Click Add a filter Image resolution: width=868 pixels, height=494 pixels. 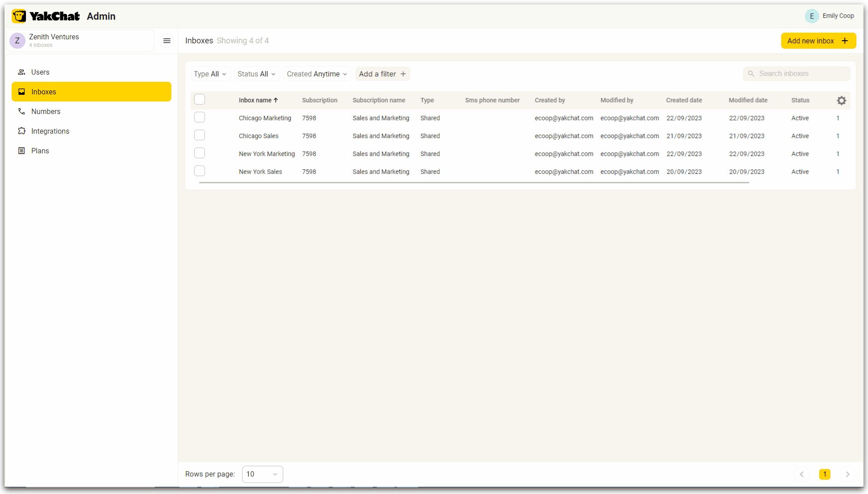pos(382,74)
